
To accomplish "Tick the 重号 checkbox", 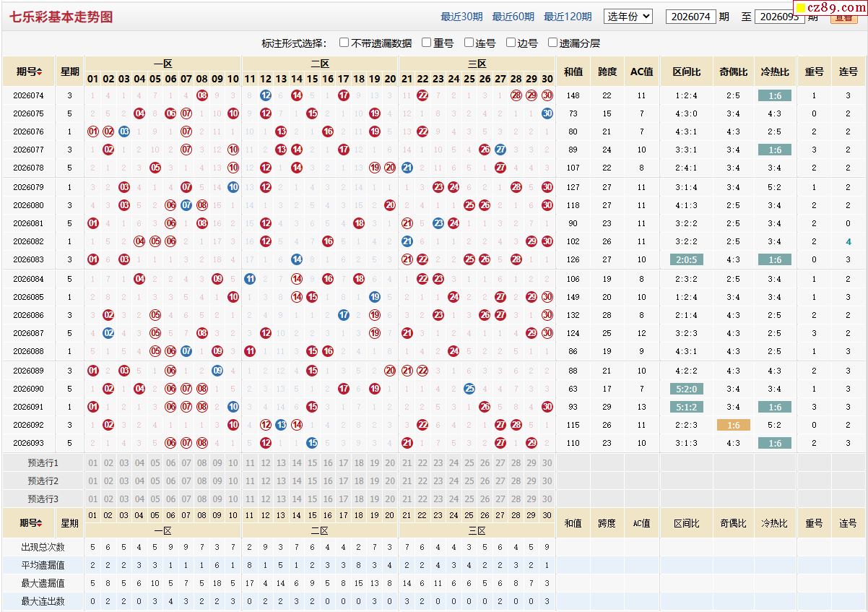I will [427, 43].
